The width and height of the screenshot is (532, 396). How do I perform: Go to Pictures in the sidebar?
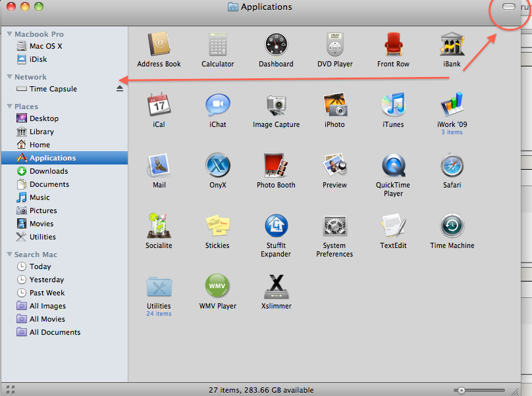[x=65, y=210]
